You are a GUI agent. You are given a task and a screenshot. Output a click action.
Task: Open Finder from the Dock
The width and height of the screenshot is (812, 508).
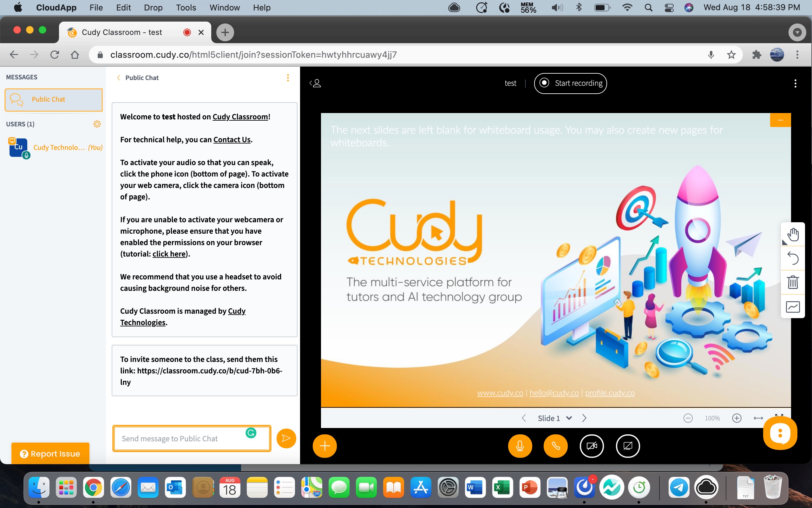tap(39, 487)
